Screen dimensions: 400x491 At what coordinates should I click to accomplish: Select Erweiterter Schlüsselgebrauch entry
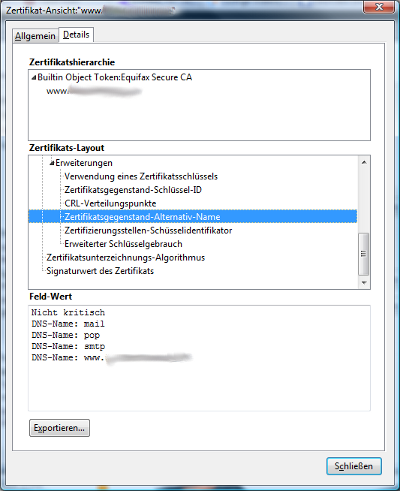[123, 244]
